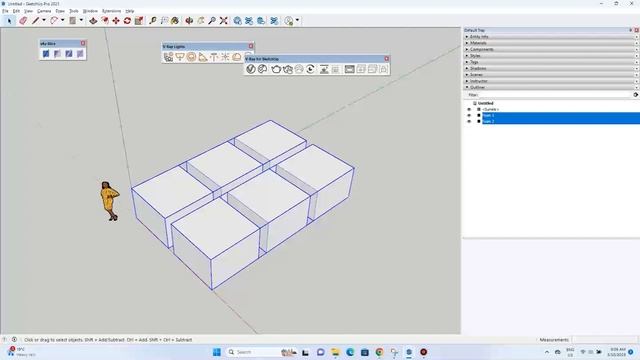Pick the Paint Bucket tool

click(175, 20)
